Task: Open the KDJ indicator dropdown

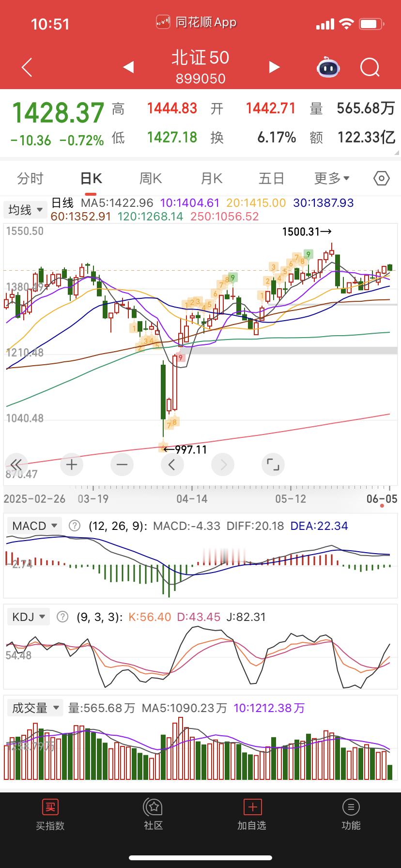Action: [x=29, y=617]
